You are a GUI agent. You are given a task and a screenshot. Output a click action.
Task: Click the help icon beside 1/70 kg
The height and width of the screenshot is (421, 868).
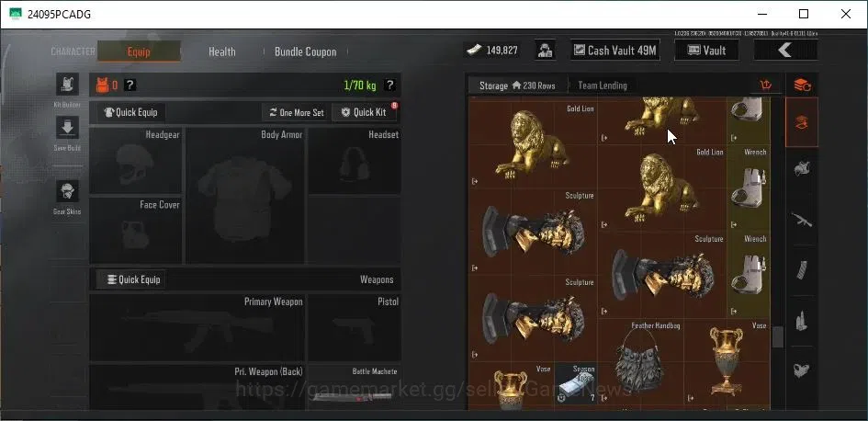coord(389,85)
